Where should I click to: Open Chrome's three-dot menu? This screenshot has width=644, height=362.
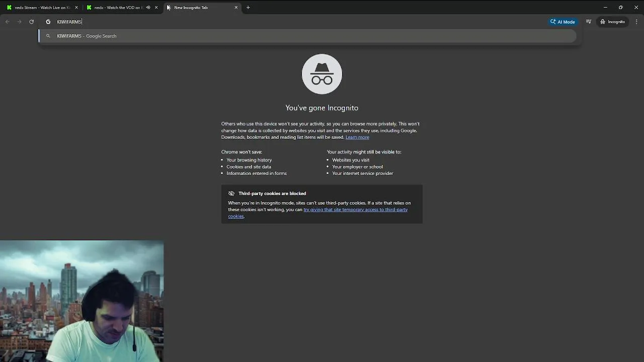[636, 22]
